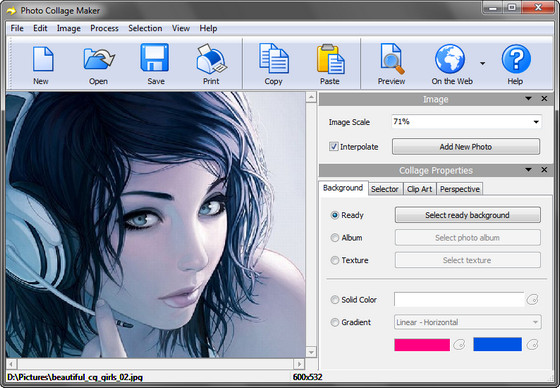The image size is (560, 388).
Task: Select the Album radio button
Action: click(x=335, y=238)
